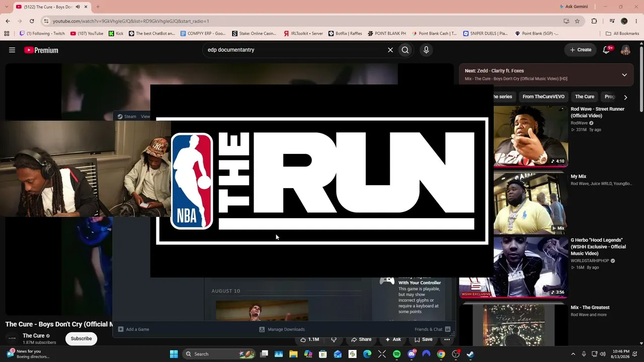Run search with the magnifier button
This screenshot has height=362, width=644.
[405, 50]
